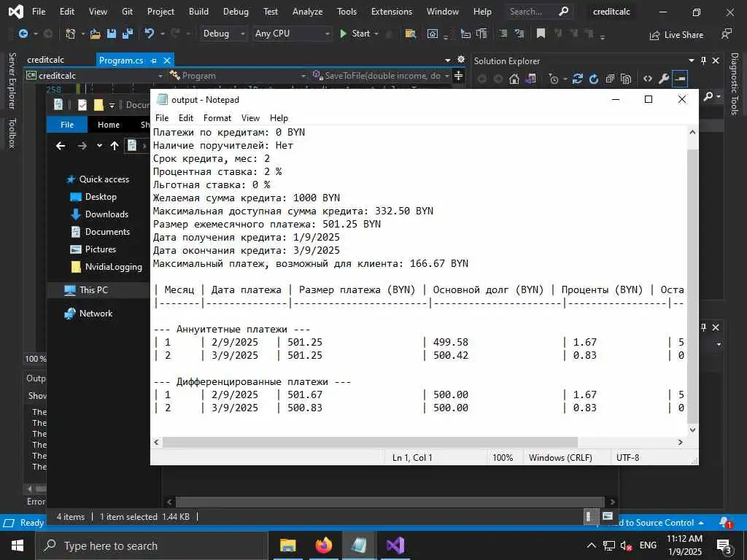
Task: Open Live Share
Action: click(x=676, y=35)
